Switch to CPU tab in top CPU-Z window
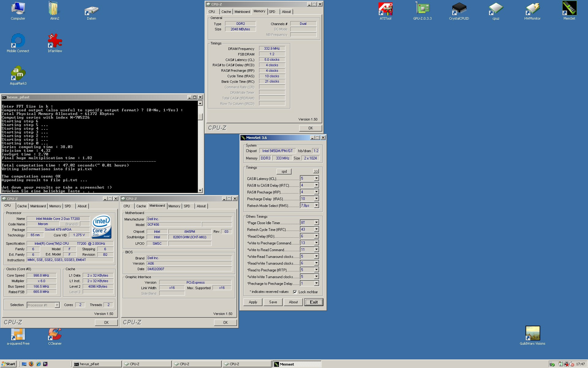This screenshot has width=588, height=368. pyautogui.click(x=212, y=12)
